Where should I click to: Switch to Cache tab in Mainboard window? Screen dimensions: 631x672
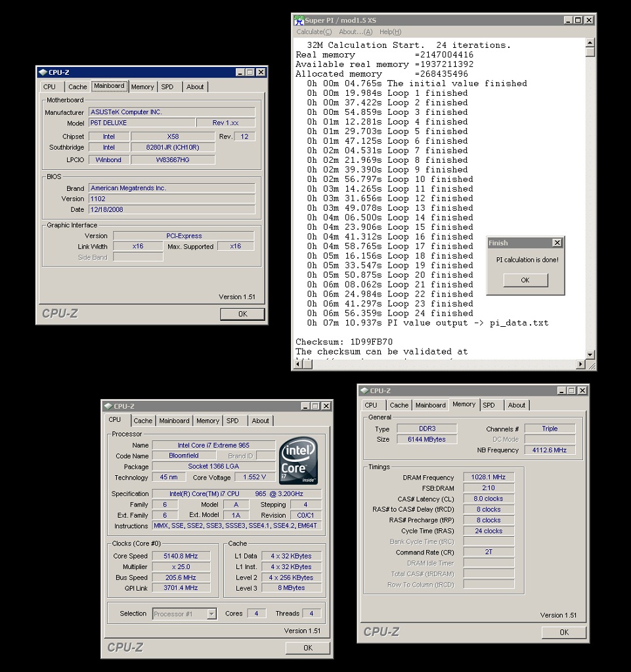click(77, 87)
